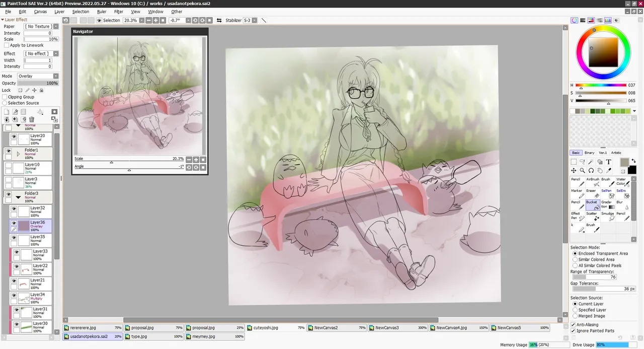Viewport: 644px width, 349px height.
Task: Click the hue H slider
Action: (601, 85)
